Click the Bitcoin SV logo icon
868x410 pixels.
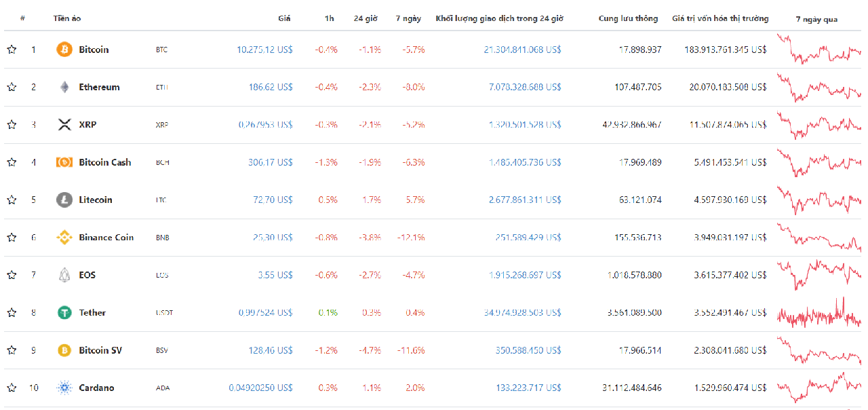pos(64,350)
